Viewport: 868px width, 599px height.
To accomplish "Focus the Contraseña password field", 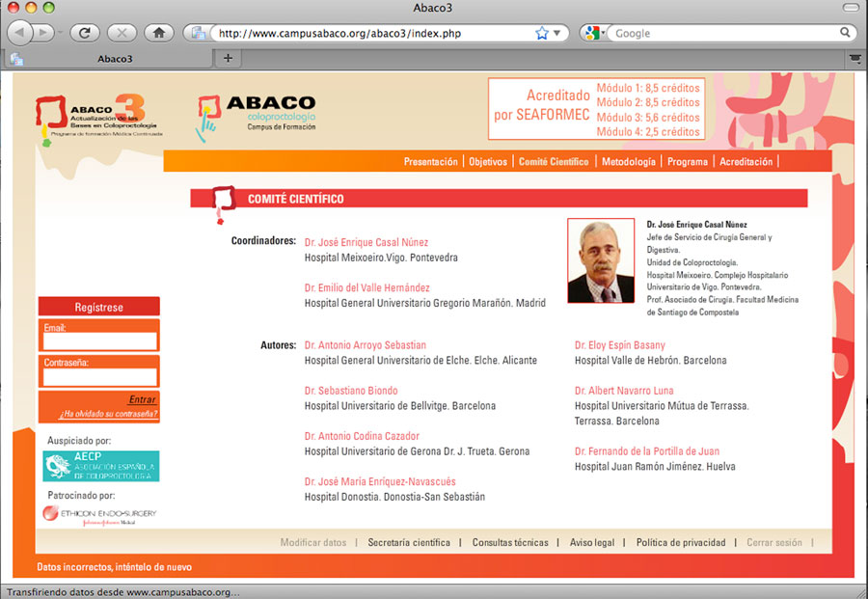I will click(99, 376).
